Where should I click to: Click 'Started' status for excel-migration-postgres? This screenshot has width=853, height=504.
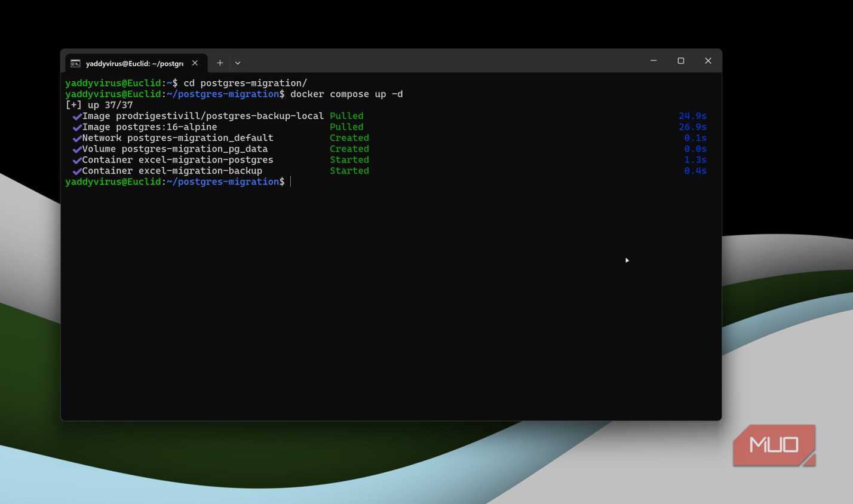point(349,160)
